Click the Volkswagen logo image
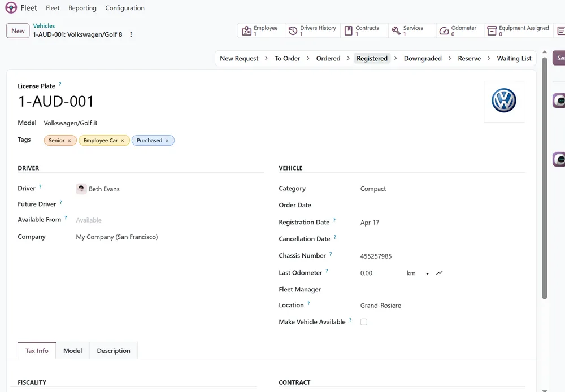 point(504,101)
